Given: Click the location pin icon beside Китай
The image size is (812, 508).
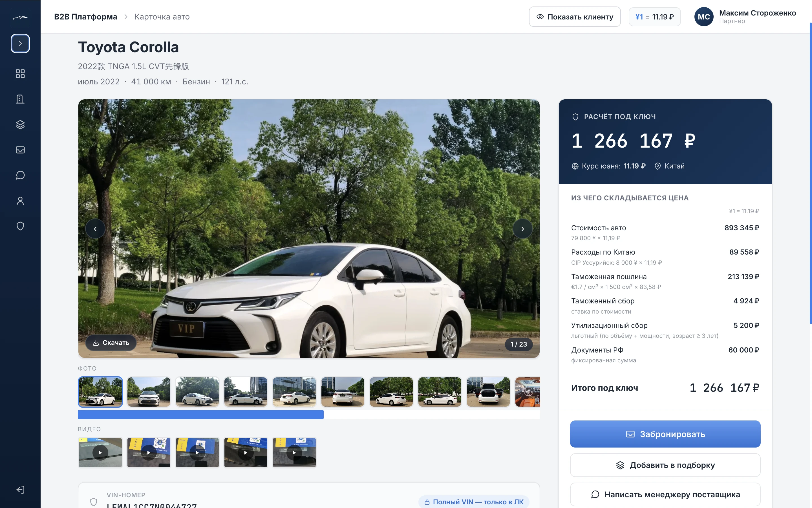Looking at the screenshot, I should [x=658, y=166].
